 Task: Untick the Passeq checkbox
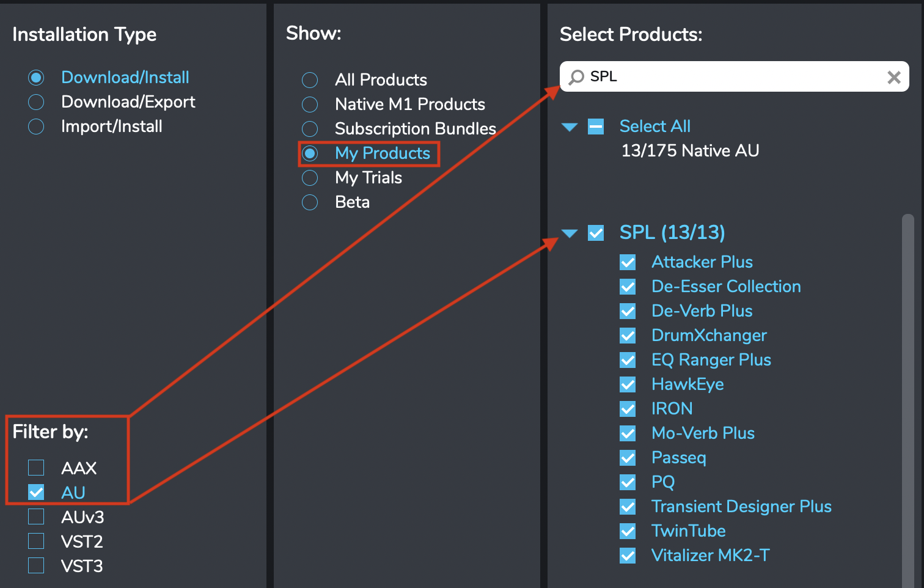[628, 458]
